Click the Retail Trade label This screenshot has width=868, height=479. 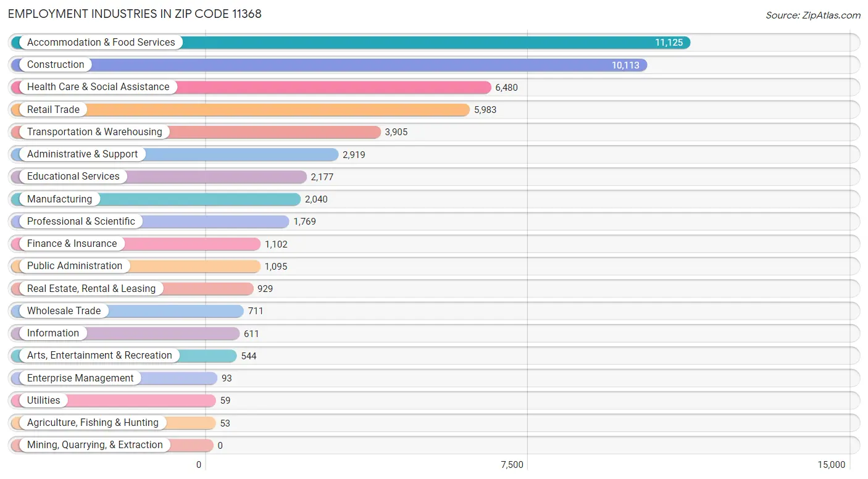[x=53, y=109]
